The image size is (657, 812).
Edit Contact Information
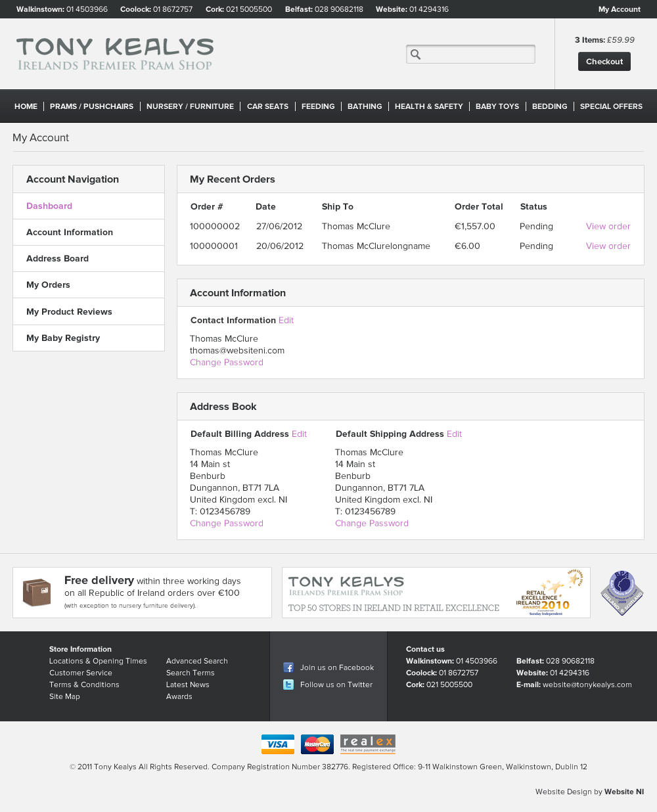tap(286, 320)
